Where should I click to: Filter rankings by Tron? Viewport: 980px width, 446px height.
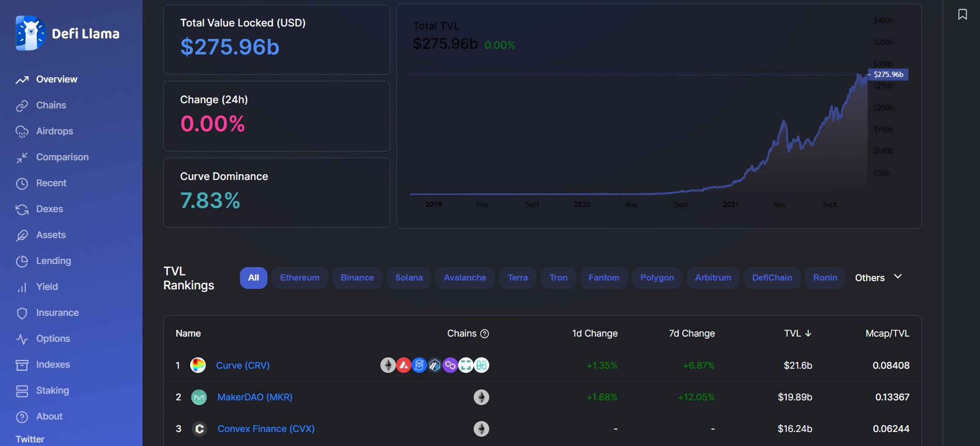(559, 277)
